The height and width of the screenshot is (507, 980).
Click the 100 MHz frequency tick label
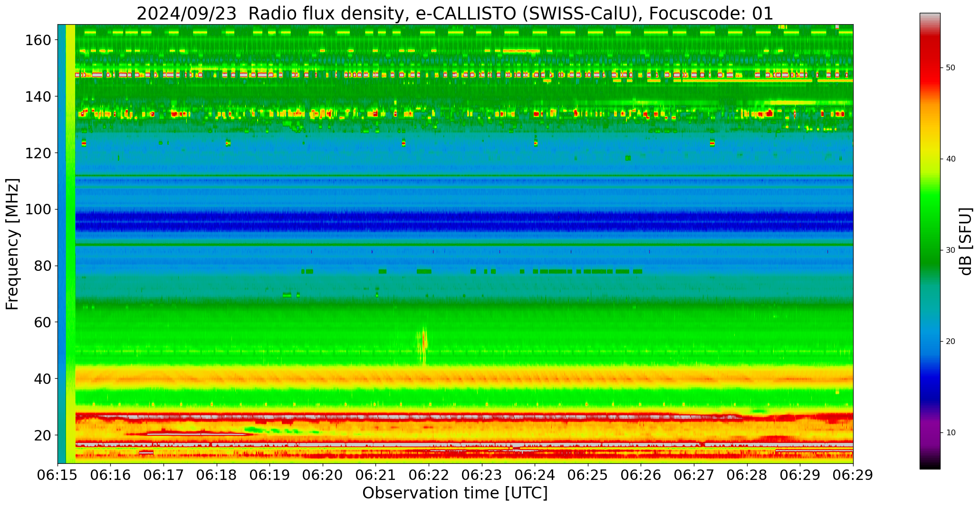(38, 210)
